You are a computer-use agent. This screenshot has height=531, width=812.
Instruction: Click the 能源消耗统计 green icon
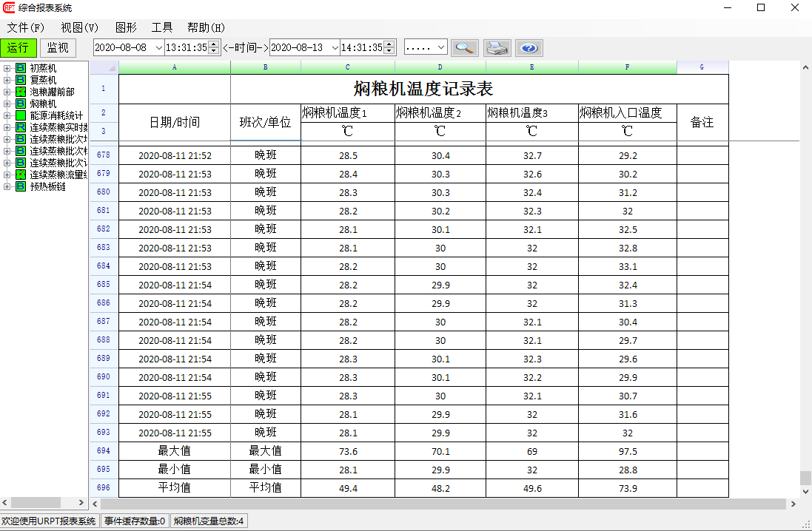(x=21, y=115)
